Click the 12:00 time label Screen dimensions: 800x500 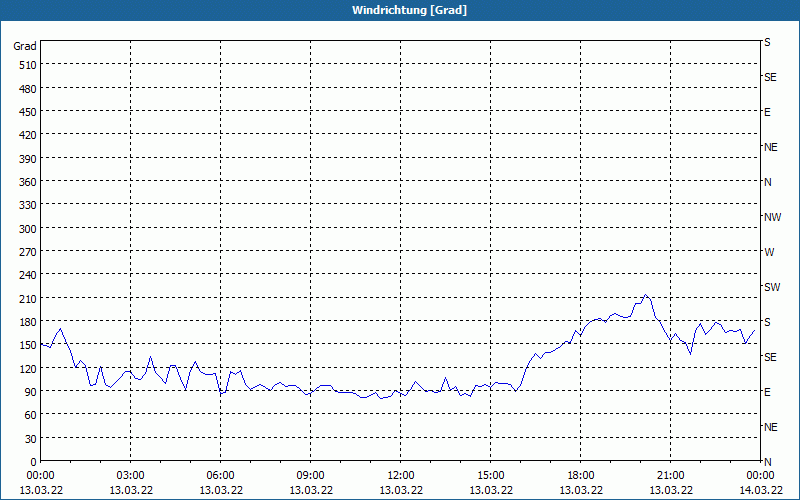[401, 476]
